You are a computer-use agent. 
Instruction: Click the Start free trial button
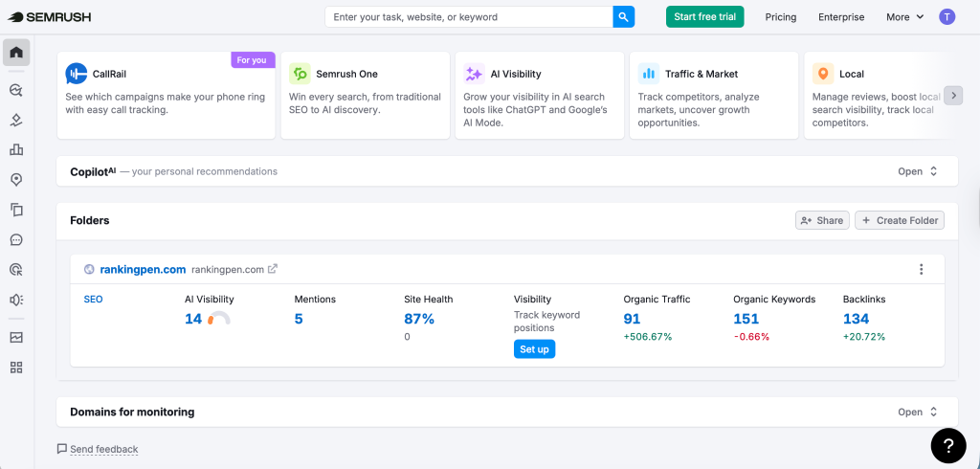(x=704, y=17)
